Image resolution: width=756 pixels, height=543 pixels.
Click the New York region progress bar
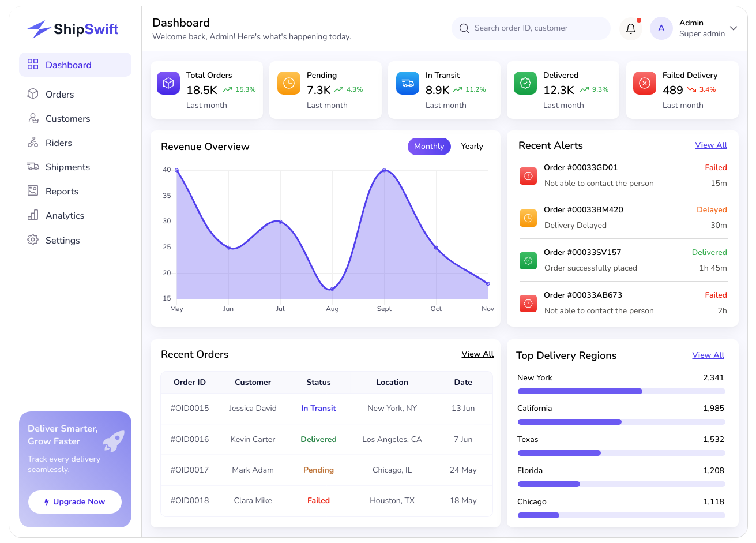coord(621,391)
